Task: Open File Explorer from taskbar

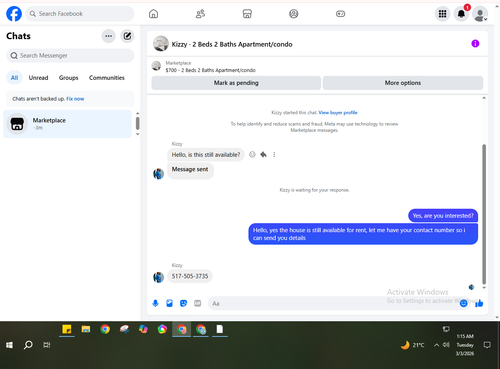Action: tap(86, 329)
